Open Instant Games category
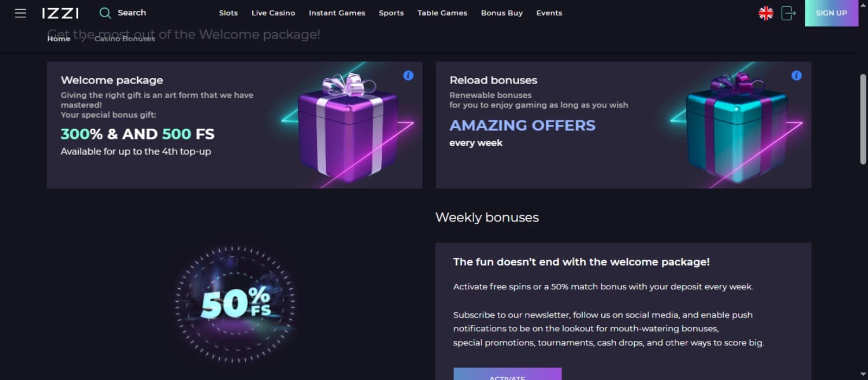Image resolution: width=868 pixels, height=380 pixels. click(337, 13)
